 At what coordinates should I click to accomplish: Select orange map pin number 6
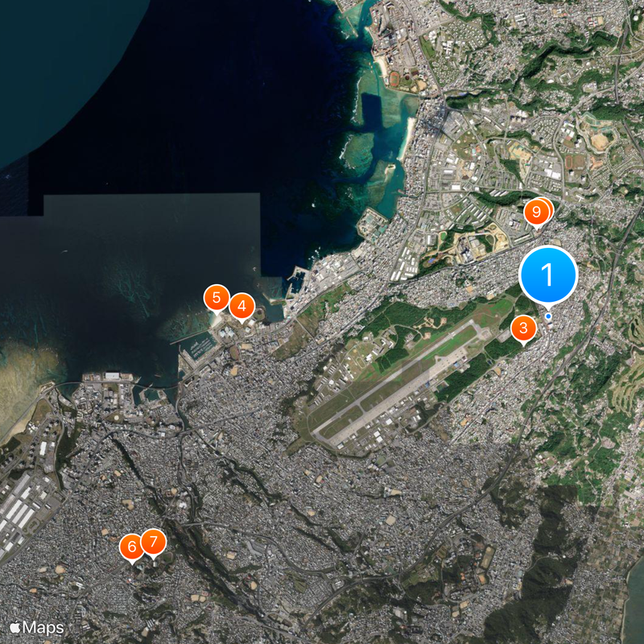[131, 547]
